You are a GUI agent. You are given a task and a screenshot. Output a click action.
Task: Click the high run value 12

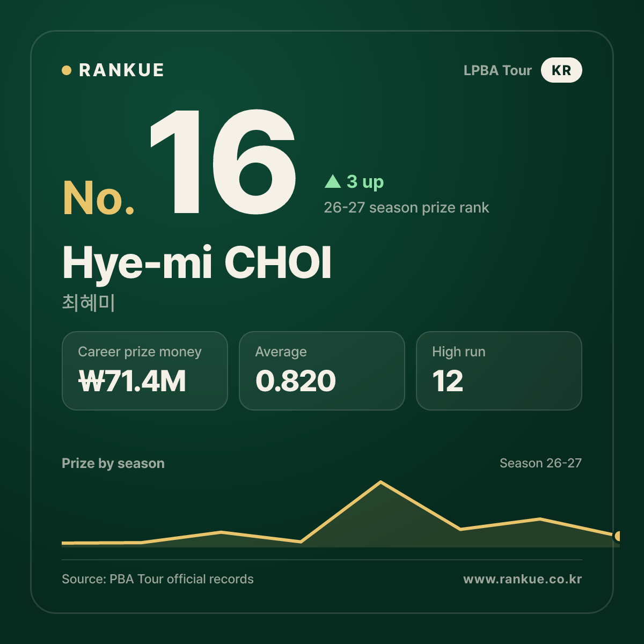448,381
